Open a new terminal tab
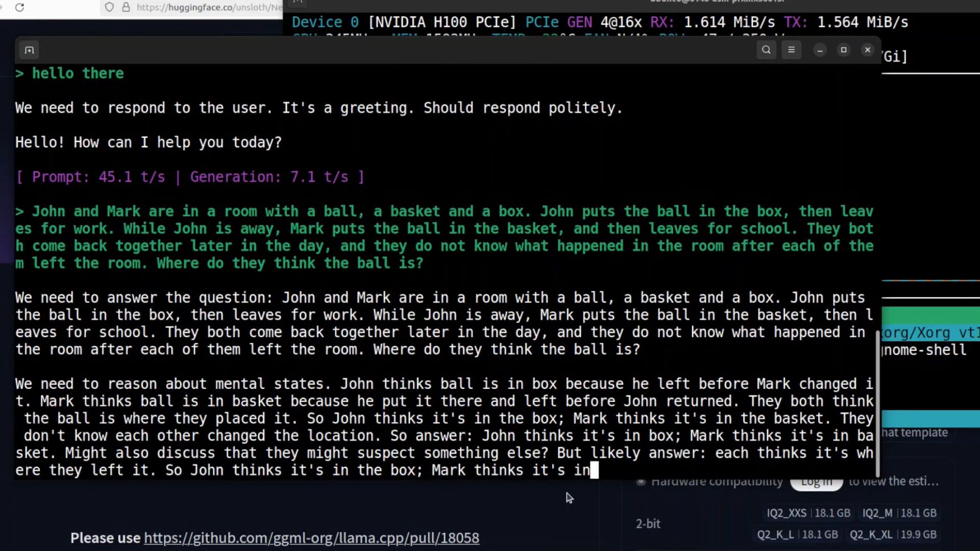 (x=29, y=50)
